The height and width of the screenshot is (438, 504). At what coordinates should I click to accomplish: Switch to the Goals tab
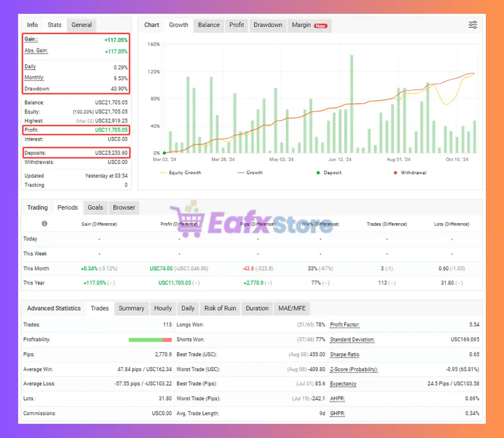[95, 207]
